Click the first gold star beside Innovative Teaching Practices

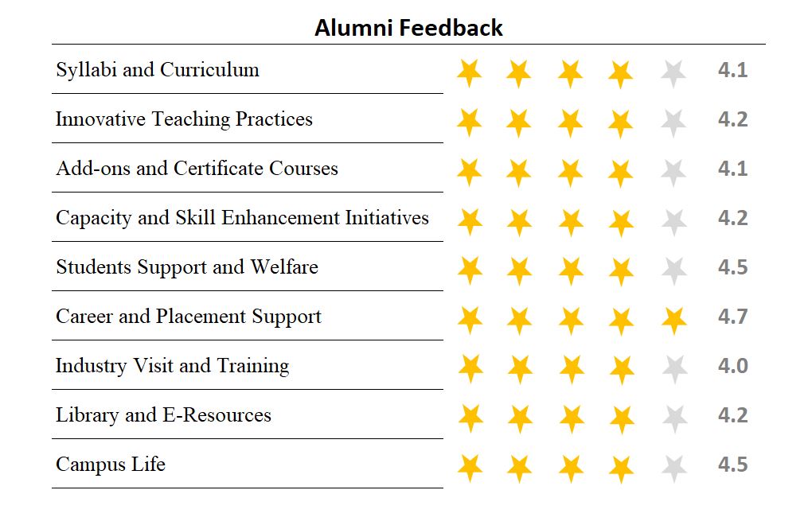(469, 123)
